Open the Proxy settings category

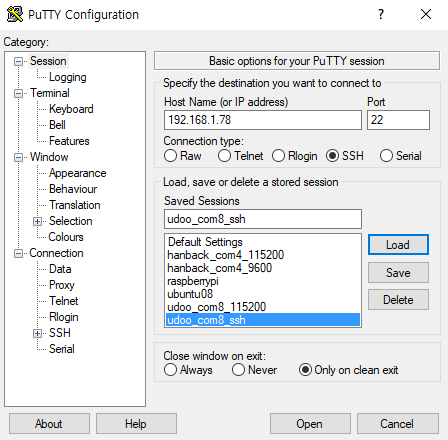tap(62, 285)
